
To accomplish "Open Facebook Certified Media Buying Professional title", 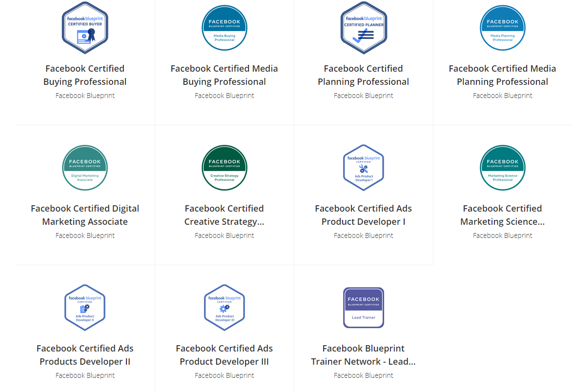I will click(x=225, y=75).
